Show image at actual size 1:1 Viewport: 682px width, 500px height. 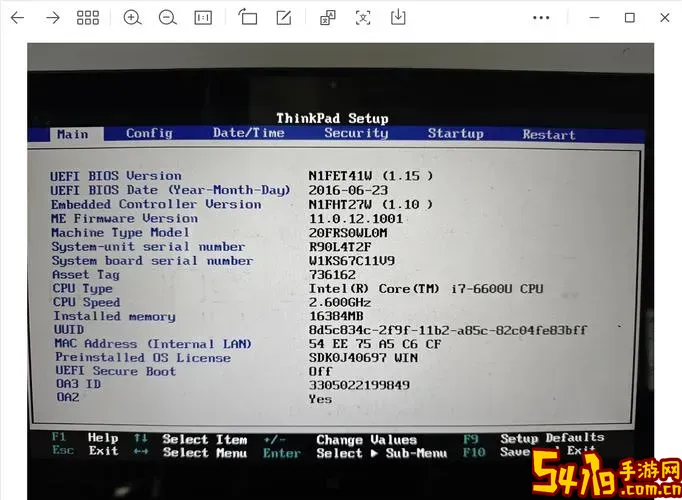(203, 18)
